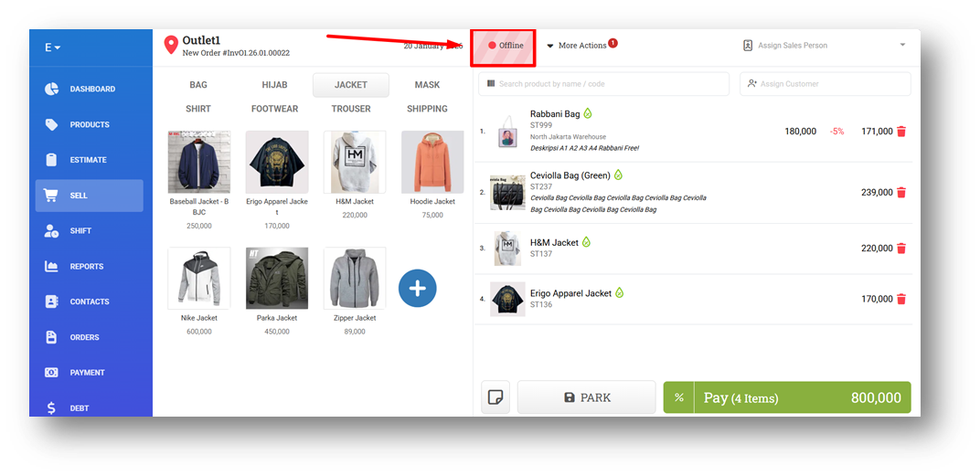This screenshot has height=476, width=980.
Task: Select the SHIPPING category tab
Action: point(427,109)
